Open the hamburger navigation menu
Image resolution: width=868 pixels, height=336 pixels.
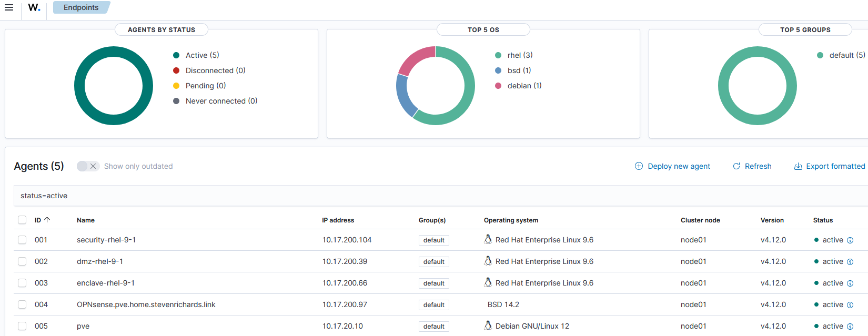9,7
